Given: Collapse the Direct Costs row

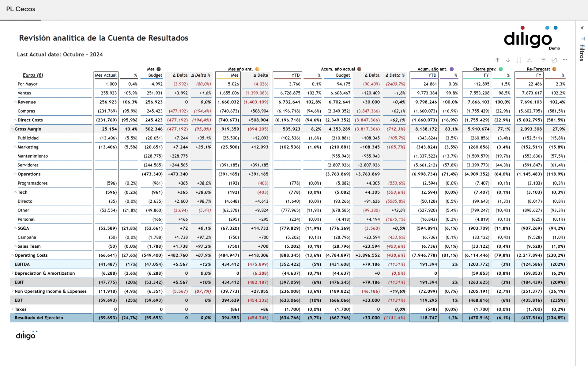Looking at the screenshot, I should click(x=15, y=120).
